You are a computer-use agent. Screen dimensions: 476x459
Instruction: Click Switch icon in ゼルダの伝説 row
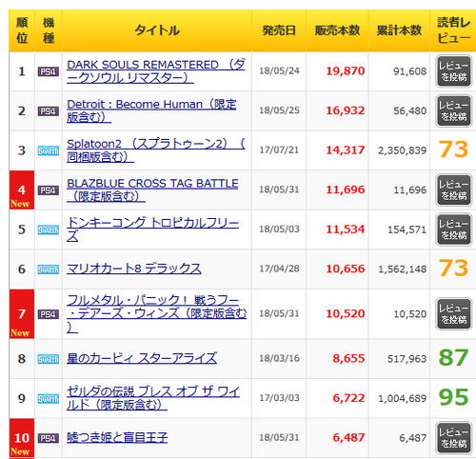pyautogui.click(x=49, y=399)
